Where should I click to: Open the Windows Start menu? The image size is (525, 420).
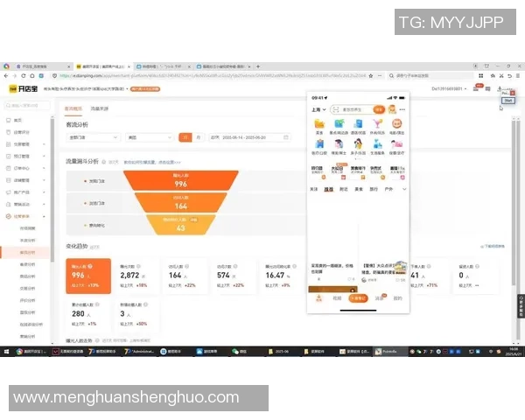pyautogui.click(x=6, y=352)
